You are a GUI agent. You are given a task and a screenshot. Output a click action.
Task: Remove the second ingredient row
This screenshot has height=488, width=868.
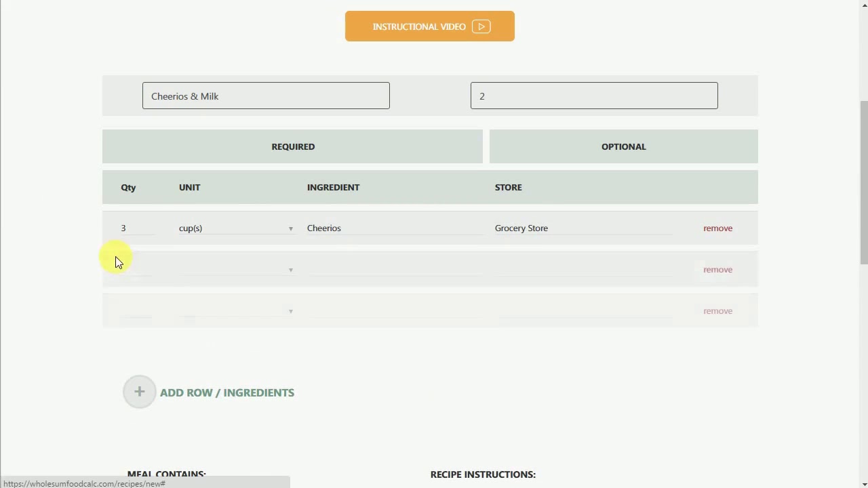(717, 270)
